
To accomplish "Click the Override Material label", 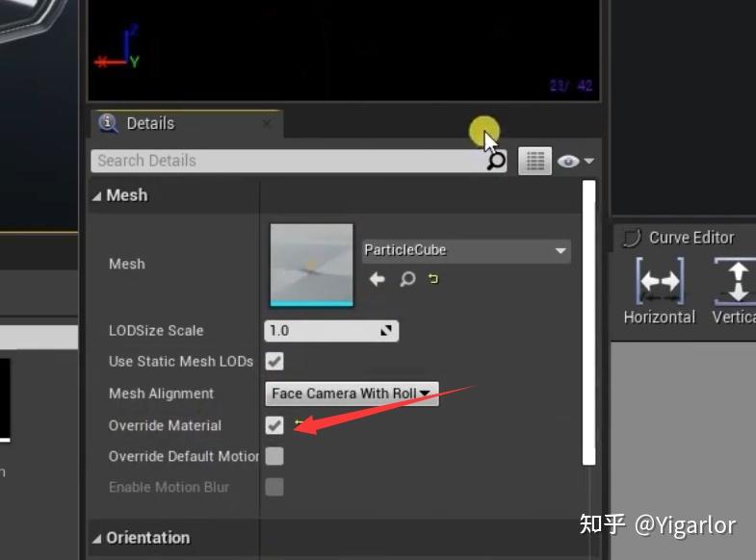I will coord(165,425).
